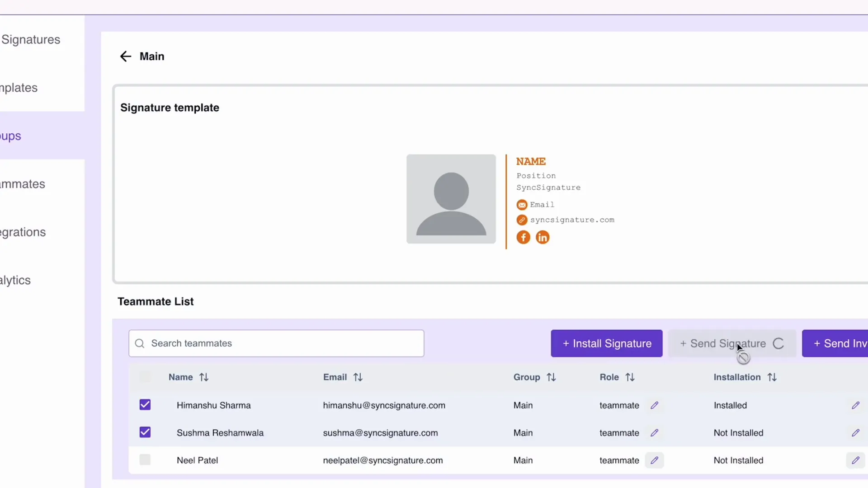Click the search magnifier icon

[140, 343]
